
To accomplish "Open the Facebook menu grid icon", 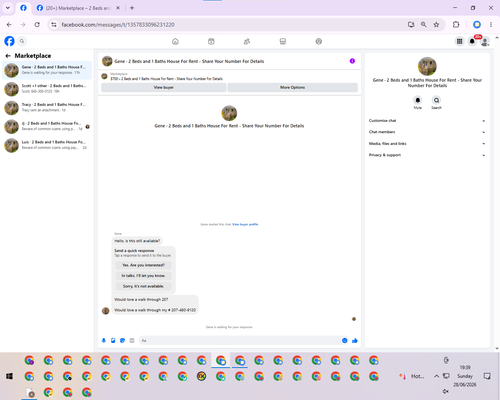I will tap(460, 41).
